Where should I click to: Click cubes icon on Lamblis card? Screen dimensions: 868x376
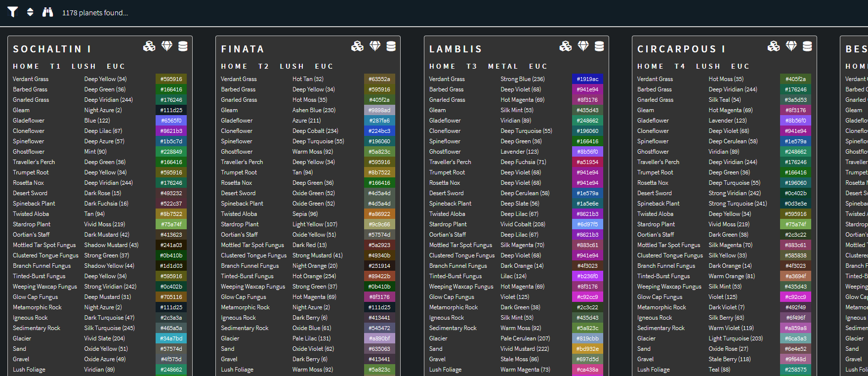coord(566,46)
